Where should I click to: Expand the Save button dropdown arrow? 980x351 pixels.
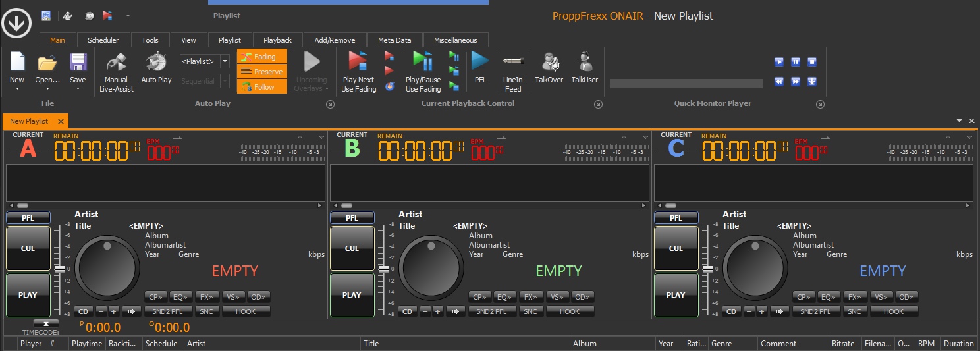(x=78, y=88)
